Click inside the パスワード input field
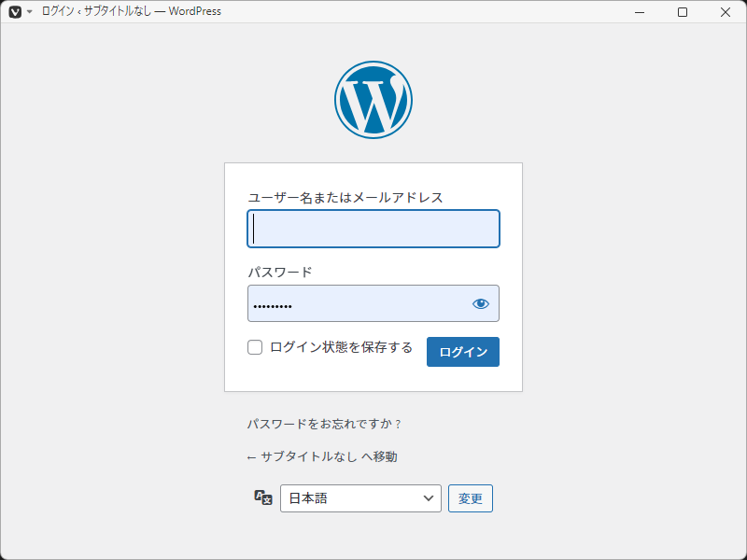747x560 pixels. (359, 303)
